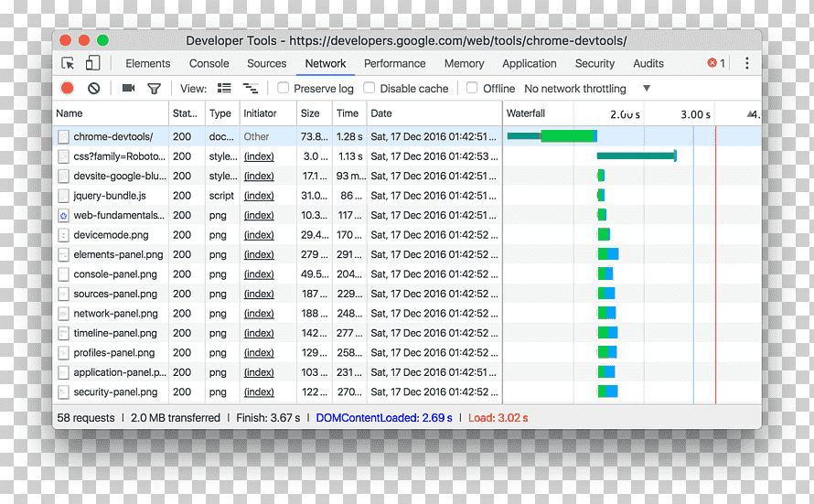Viewport: 814px width, 504px height.
Task: Click thumbnail icon of devicemode.png row
Action: 63,235
